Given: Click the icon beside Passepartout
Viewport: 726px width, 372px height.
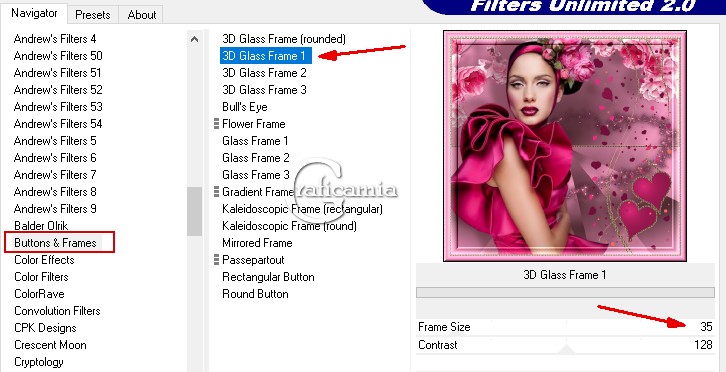Looking at the screenshot, I should tap(216, 260).
